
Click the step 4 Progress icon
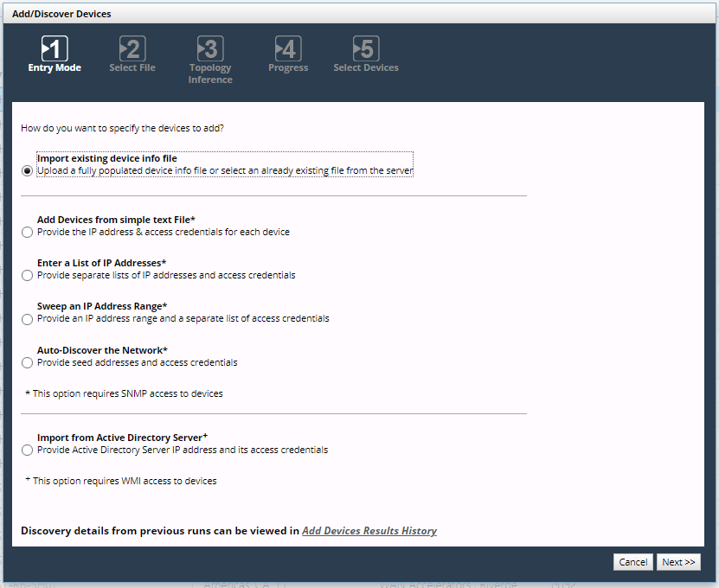[x=288, y=48]
